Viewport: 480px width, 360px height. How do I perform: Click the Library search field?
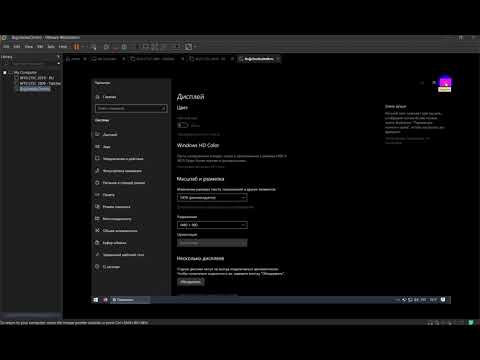click(x=29, y=63)
